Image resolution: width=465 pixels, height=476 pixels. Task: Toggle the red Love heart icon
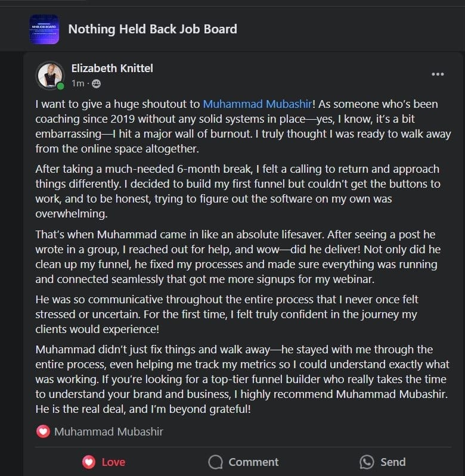click(x=89, y=462)
